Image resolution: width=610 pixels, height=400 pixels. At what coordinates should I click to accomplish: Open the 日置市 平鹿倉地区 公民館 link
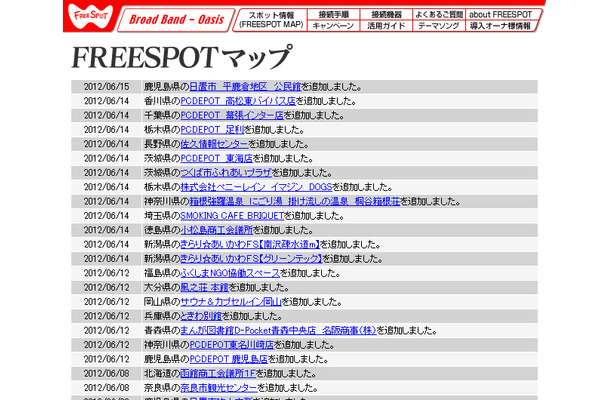click(x=245, y=87)
